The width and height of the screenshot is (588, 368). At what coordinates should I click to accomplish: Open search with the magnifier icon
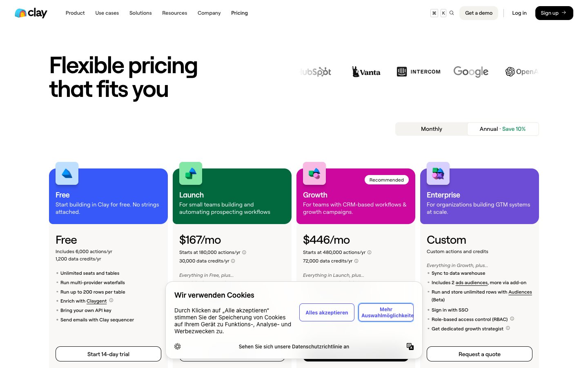coord(452,13)
